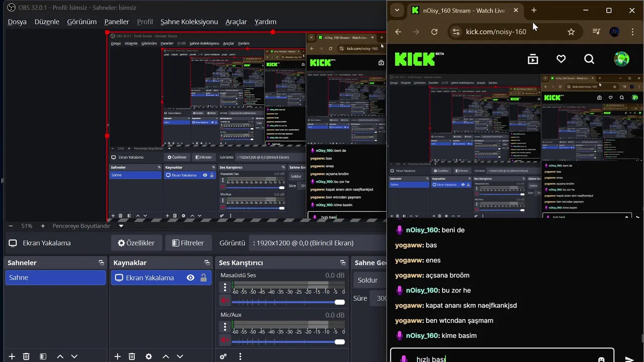Go back in the browser
Screen dimensions: 644x362
pos(398,32)
